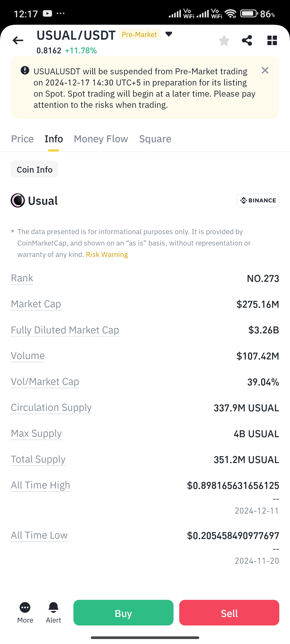This screenshot has height=644, width=290.
Task: Tap the back arrow icon
Action: (18, 40)
